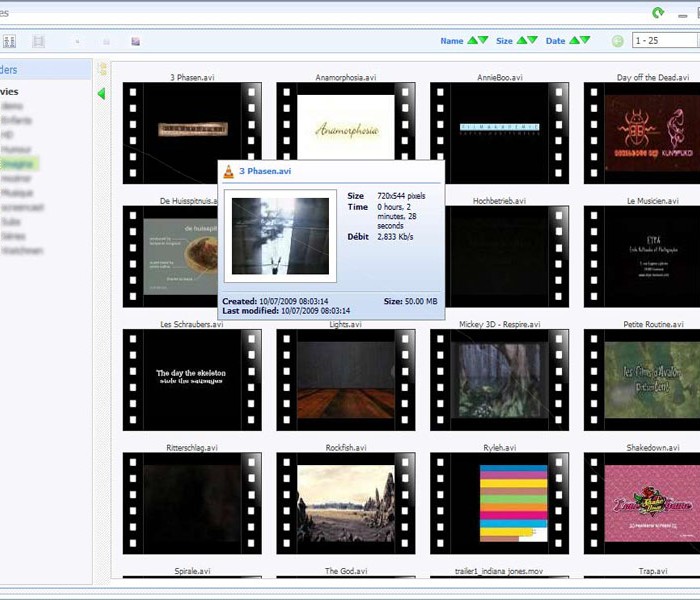Click the Name sort label
Image resolution: width=700 pixels, height=600 pixels.
452,41
